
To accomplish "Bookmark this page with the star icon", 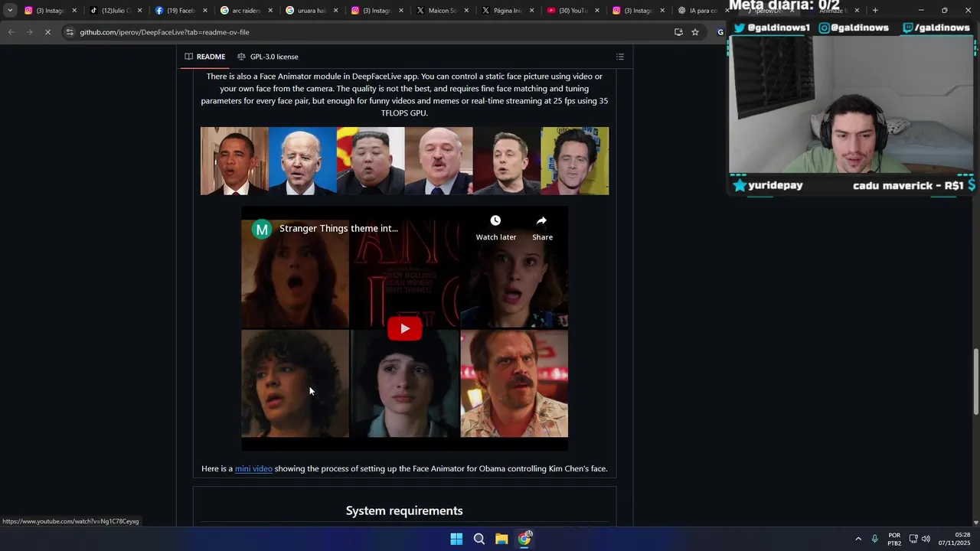I will (x=695, y=32).
